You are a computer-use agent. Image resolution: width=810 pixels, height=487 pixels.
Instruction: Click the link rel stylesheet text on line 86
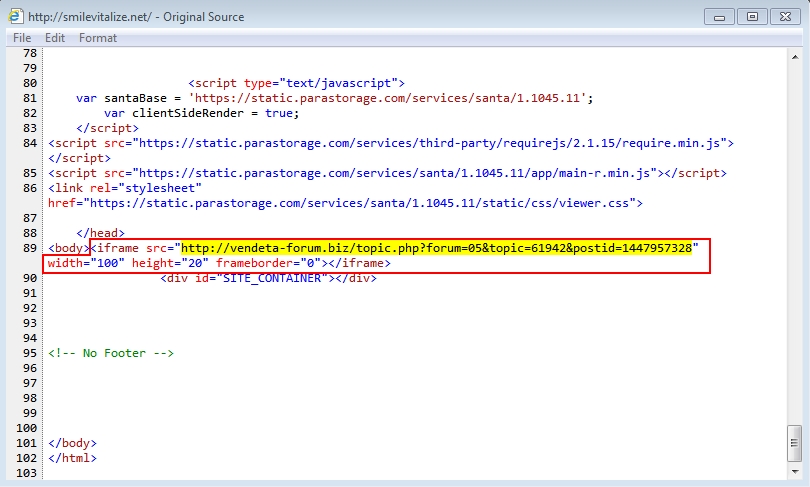coord(124,188)
